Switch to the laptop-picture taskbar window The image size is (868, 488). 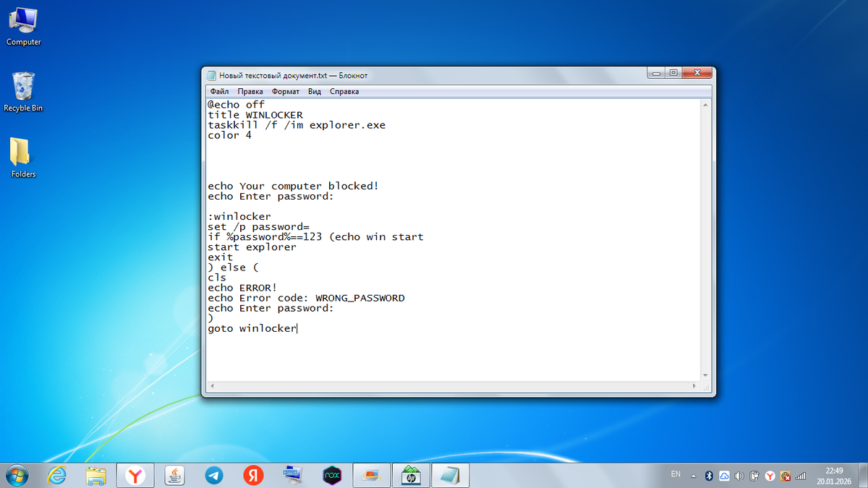coord(371,475)
